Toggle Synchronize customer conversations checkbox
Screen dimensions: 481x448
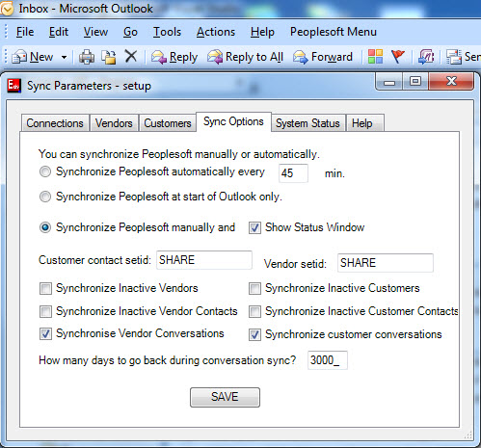(254, 335)
